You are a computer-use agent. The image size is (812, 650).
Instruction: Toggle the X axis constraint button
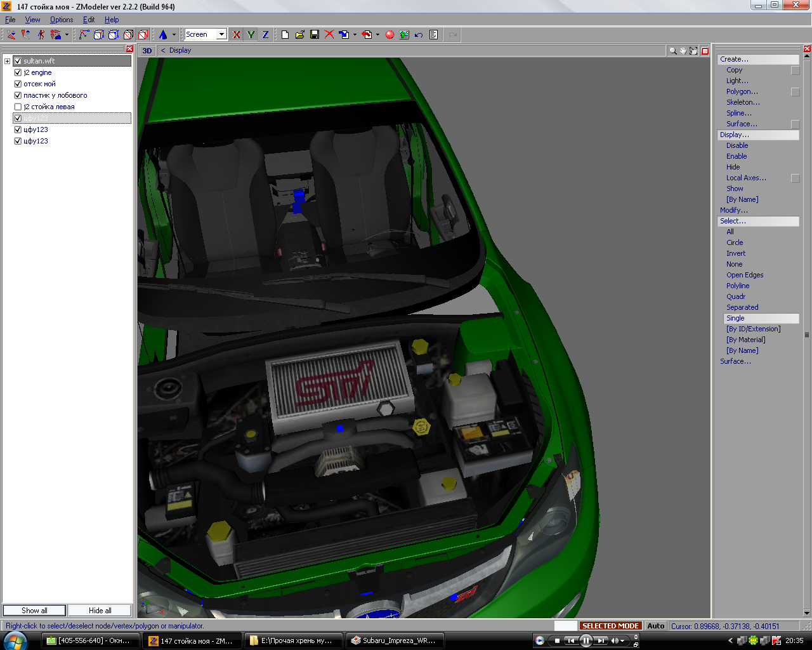(x=237, y=34)
